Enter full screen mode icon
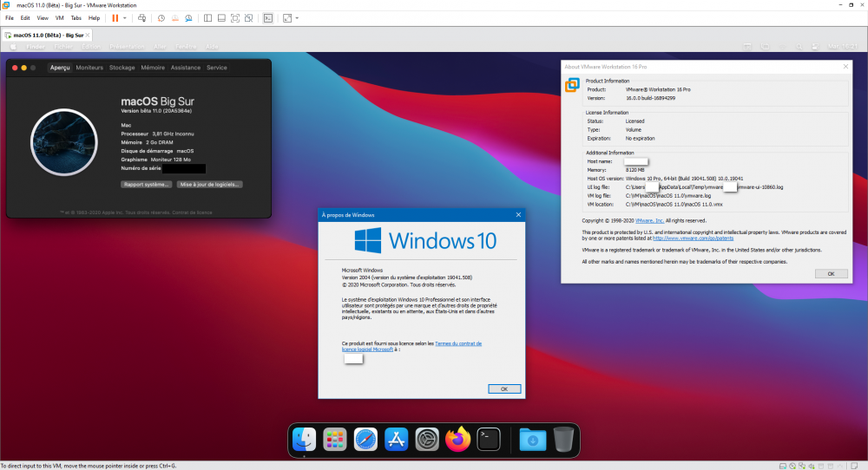Screen dimensions: 868x470 click(235, 18)
